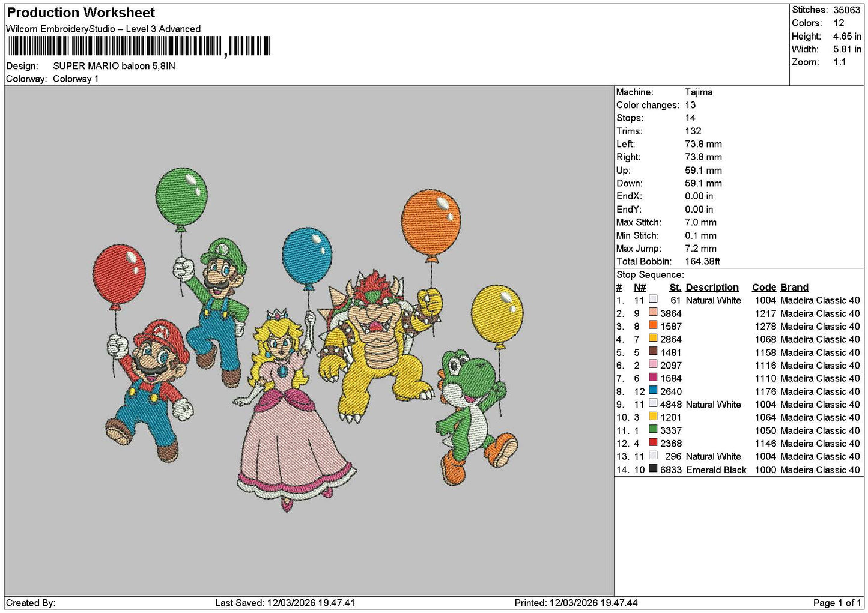
Task: Click the orange color swatch in stop 3
Action: pyautogui.click(x=653, y=325)
